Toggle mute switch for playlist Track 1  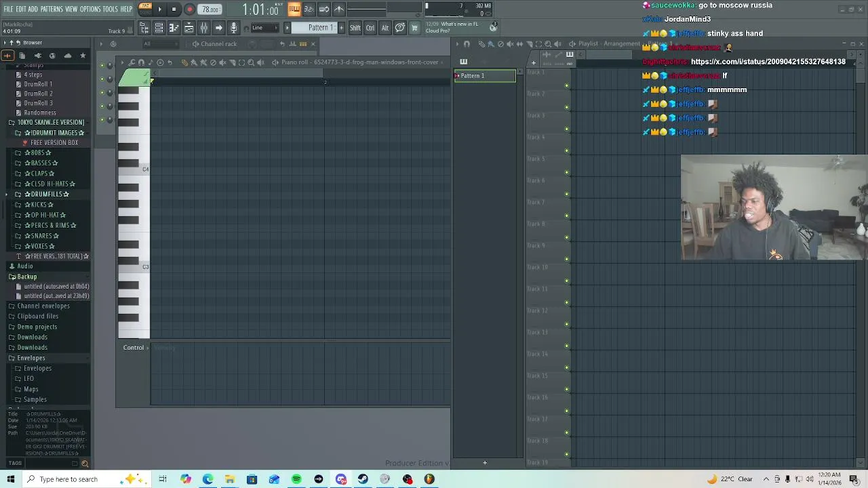pyautogui.click(x=567, y=86)
